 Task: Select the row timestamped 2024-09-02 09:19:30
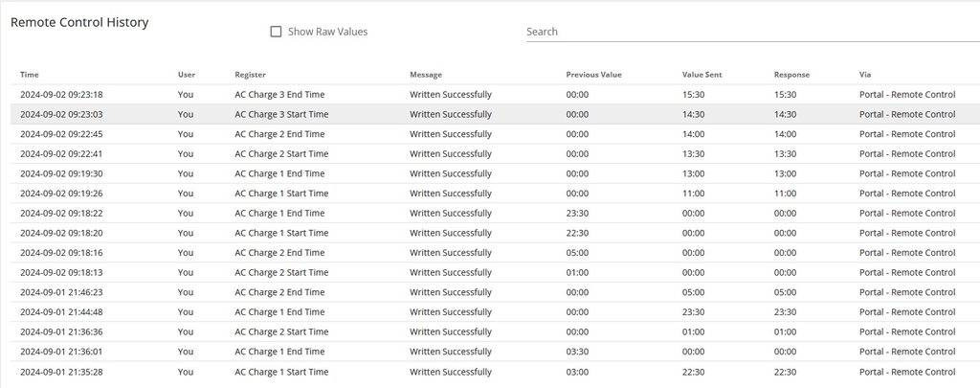tap(61, 173)
